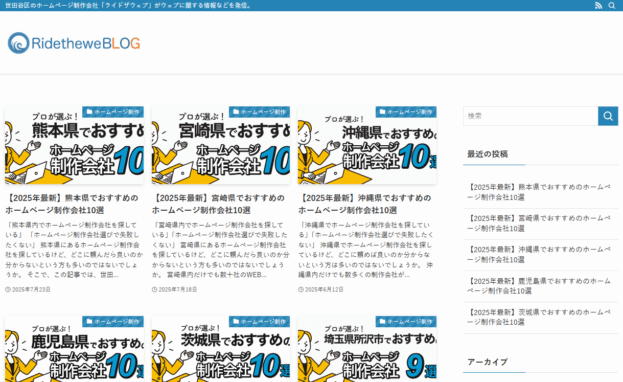Click the header search magnifier icon

point(611,5)
